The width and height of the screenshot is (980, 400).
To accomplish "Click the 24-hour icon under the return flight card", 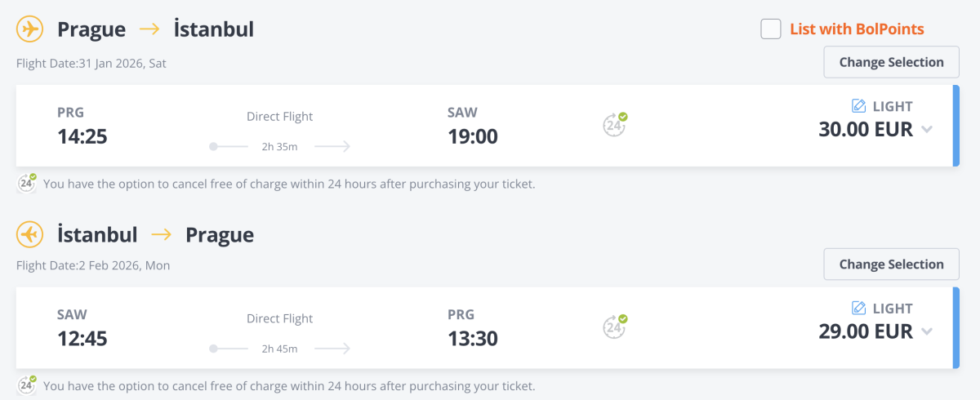I will point(27,384).
